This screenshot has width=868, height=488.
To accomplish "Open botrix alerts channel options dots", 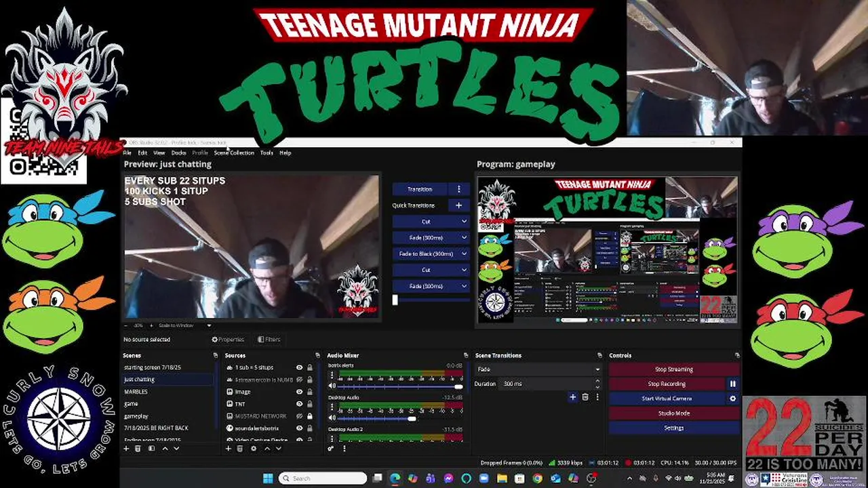I will tap(332, 375).
